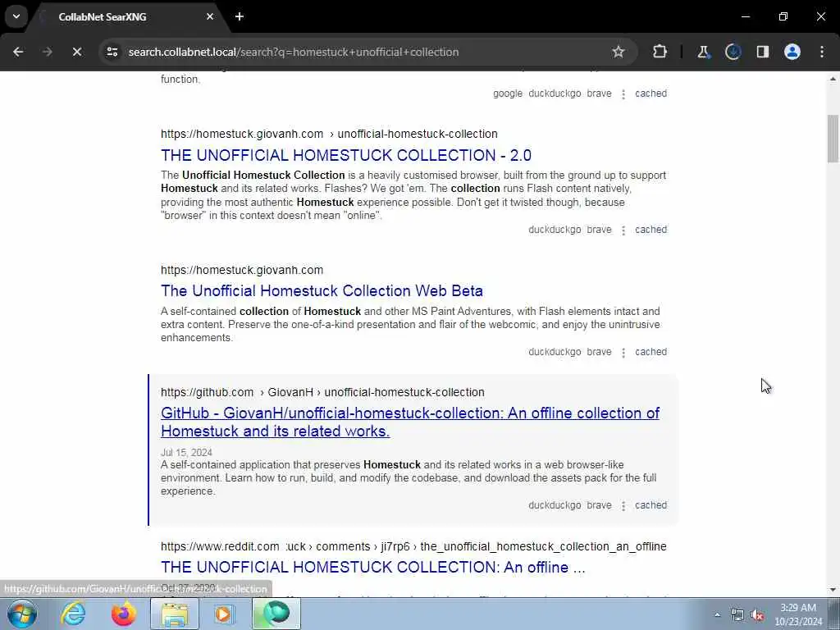The image size is (840, 630).
Task: Toggle the browser side panel
Action: (x=762, y=52)
